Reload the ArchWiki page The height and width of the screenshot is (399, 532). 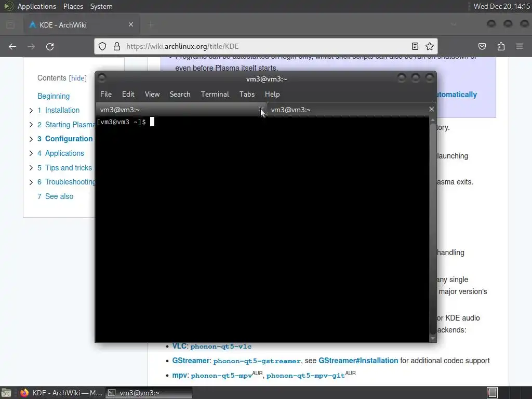(50, 46)
